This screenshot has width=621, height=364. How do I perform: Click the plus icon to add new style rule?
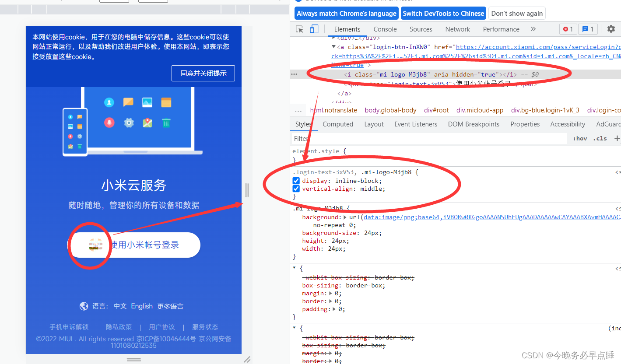pyautogui.click(x=617, y=138)
